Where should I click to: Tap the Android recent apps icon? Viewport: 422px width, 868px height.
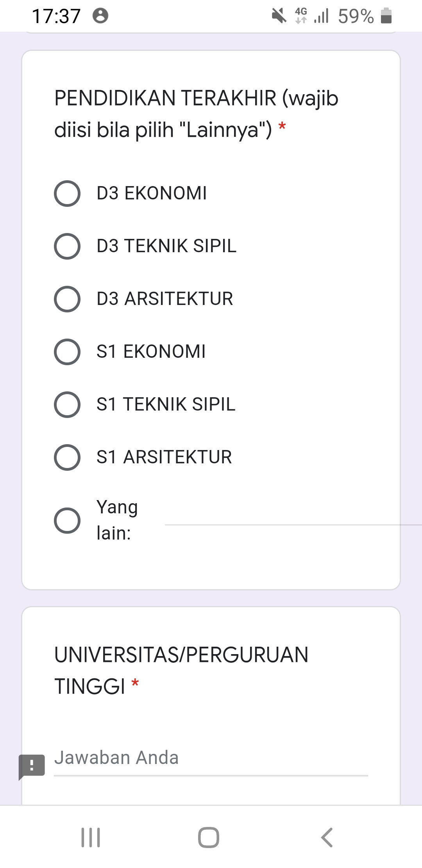[91, 838]
